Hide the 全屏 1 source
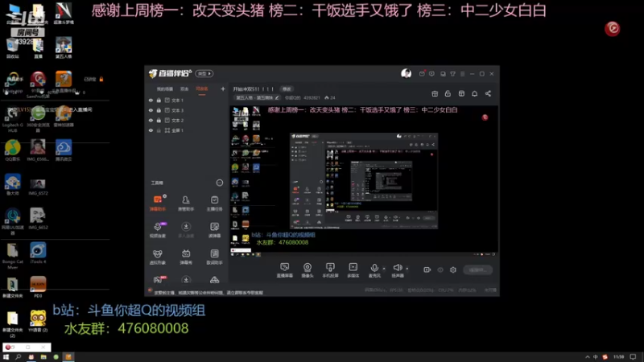 (x=151, y=130)
